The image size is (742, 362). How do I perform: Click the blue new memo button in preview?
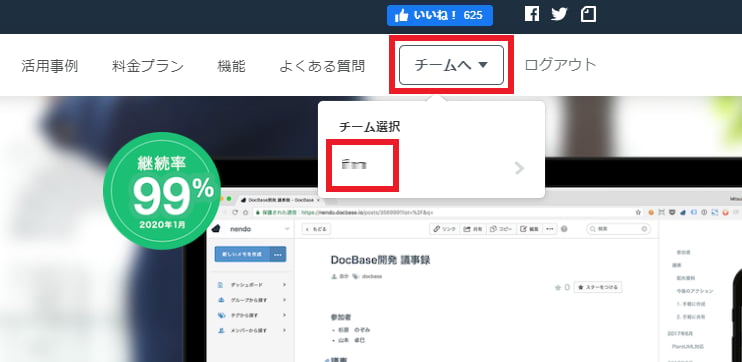(x=242, y=254)
